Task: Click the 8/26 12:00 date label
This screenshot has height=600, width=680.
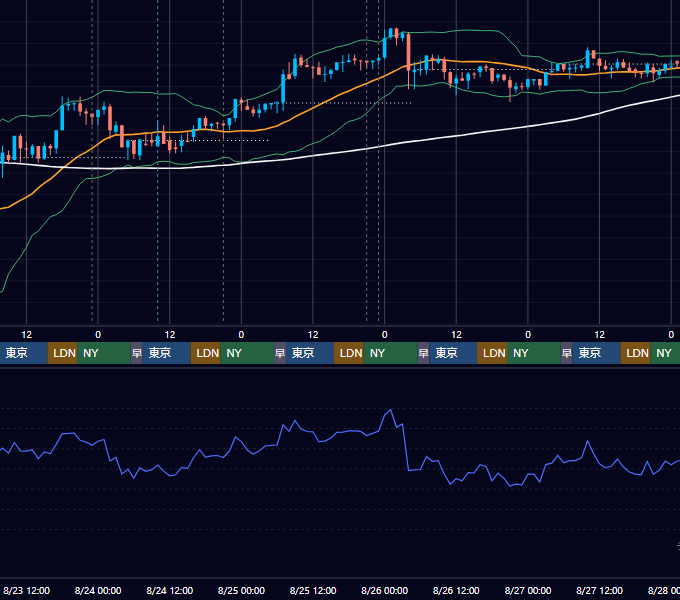Action: (x=456, y=590)
